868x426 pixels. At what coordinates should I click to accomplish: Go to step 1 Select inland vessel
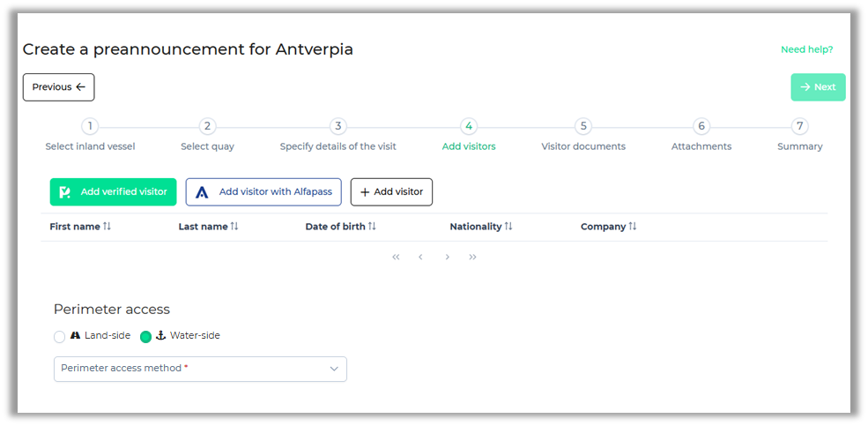point(90,127)
